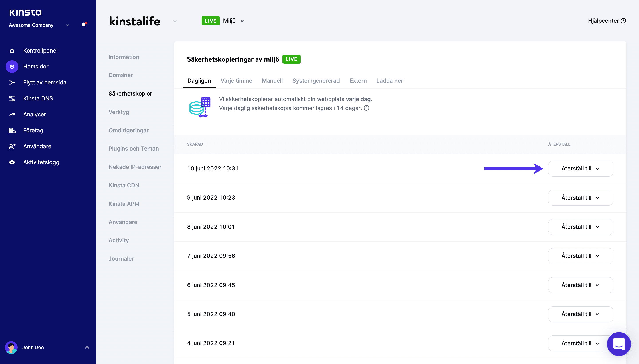
Task: Open the Nekade IP-adresser section
Action: tap(135, 167)
